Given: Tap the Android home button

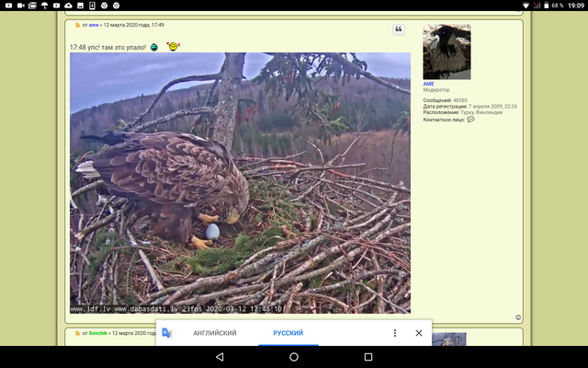Looking at the screenshot, I should [294, 357].
